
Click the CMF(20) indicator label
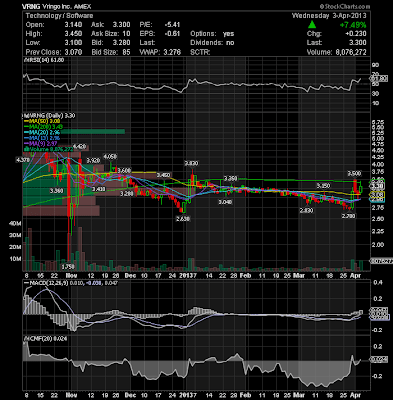[x=46, y=339]
